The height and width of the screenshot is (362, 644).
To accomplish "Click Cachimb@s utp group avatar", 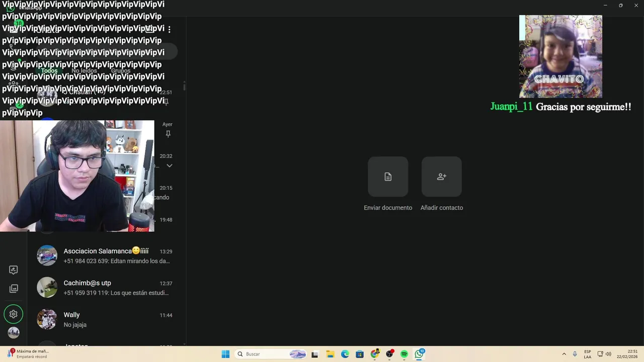I will [x=47, y=287].
